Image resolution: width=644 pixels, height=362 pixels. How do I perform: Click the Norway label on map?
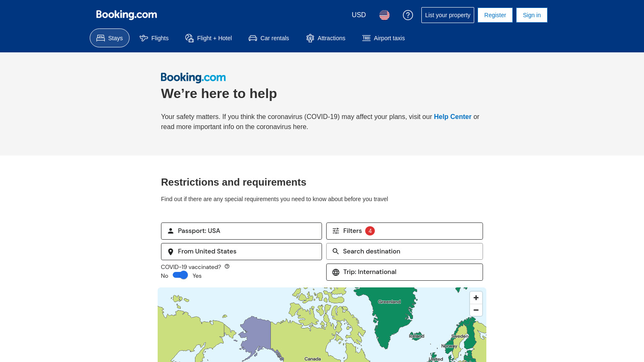[449, 346]
